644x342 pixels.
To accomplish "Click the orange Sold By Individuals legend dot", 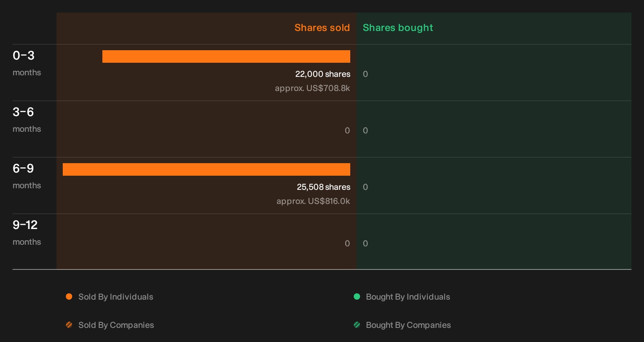I will [x=69, y=297].
